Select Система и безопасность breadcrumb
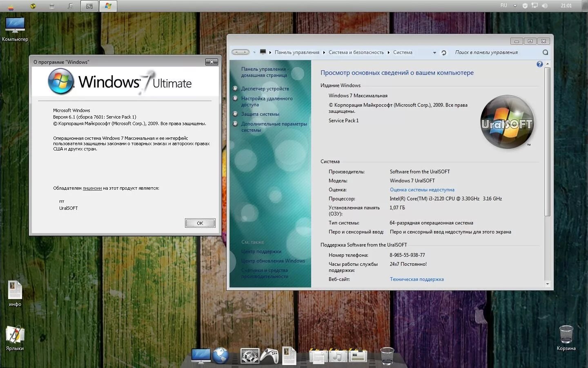Image resolution: width=588 pixels, height=368 pixels. [x=356, y=52]
